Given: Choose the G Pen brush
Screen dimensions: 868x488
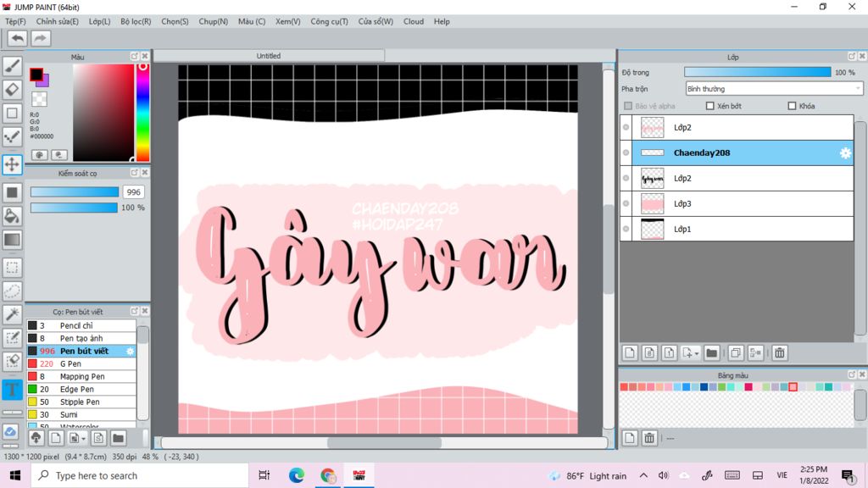Looking at the screenshot, I should [x=81, y=363].
